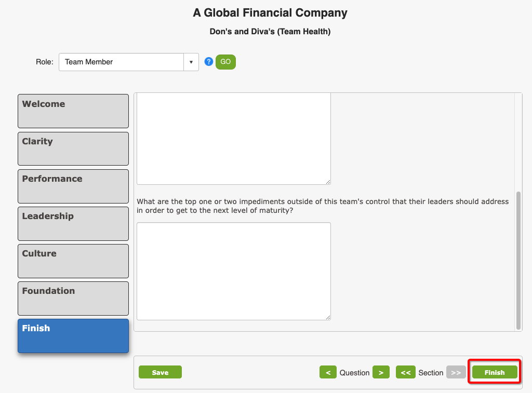Select the Team Member role combo box

coord(129,62)
